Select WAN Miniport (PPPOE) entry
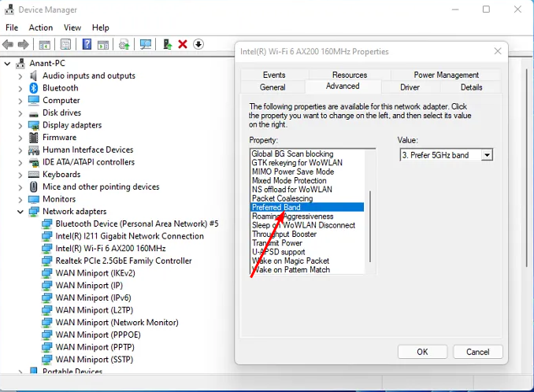Viewport: 534px width, 392px height. click(98, 335)
